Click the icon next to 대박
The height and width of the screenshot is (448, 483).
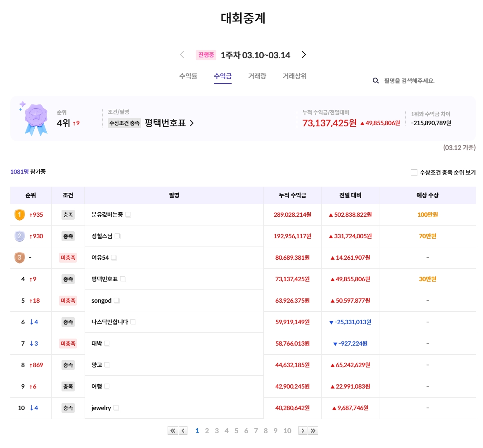point(107,343)
